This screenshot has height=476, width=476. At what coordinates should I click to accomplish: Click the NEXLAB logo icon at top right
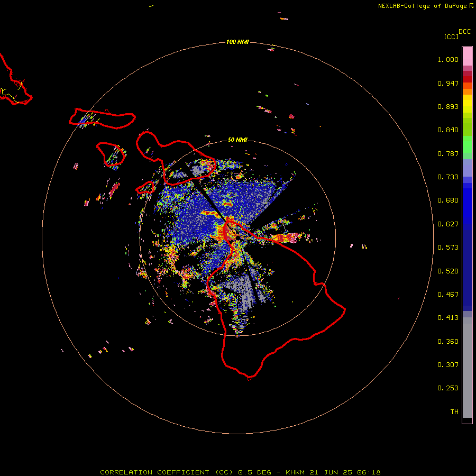point(471,6)
